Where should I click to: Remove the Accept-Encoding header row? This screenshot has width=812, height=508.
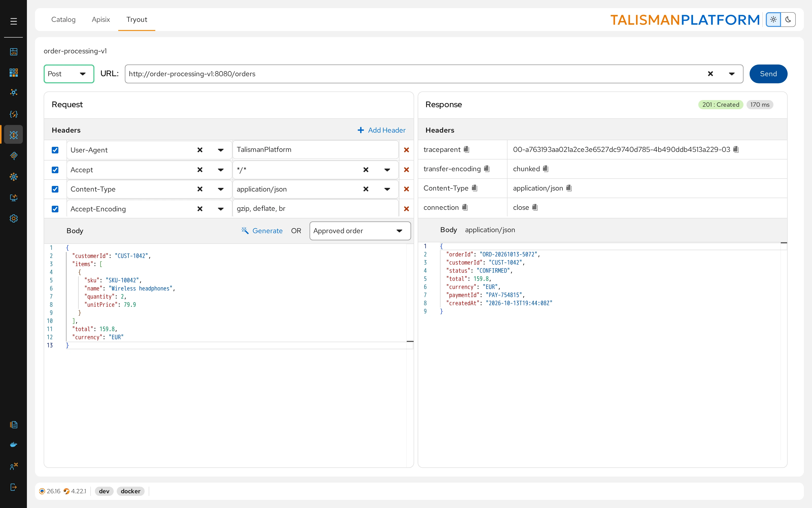(x=406, y=209)
